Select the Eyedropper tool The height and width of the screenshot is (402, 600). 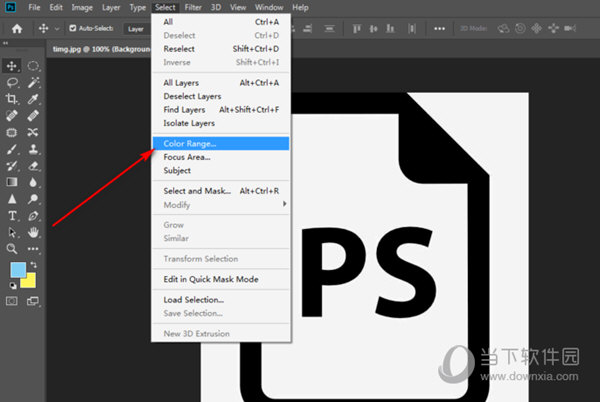click(33, 99)
